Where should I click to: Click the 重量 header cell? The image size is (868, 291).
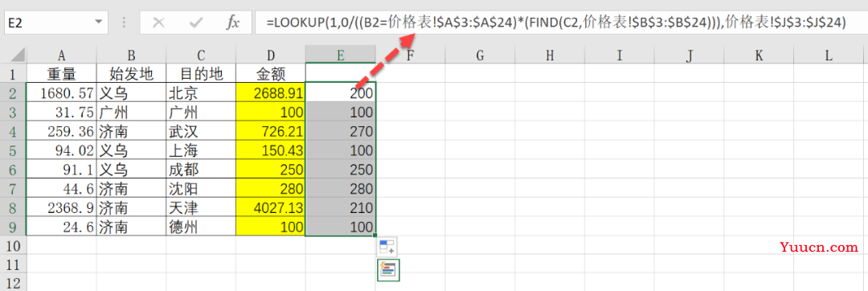61,74
